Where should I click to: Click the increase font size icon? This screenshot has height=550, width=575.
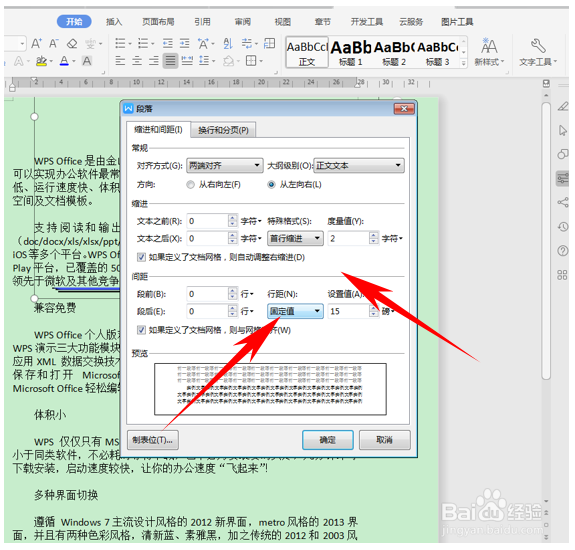tap(36, 44)
